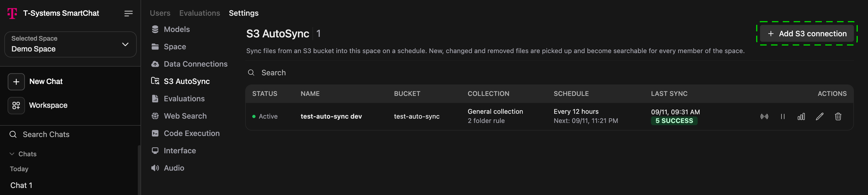Click the sidebar chat list scrollbar
868x195 pixels.
(x=139, y=170)
